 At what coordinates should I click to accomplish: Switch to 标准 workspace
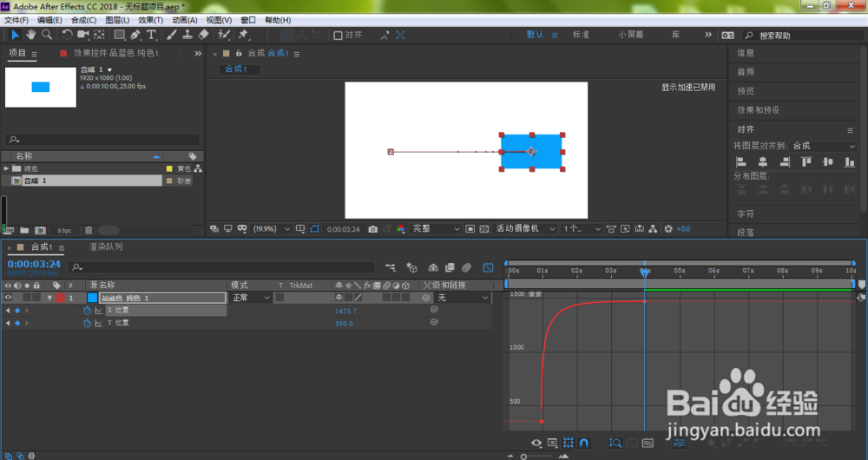(x=581, y=35)
